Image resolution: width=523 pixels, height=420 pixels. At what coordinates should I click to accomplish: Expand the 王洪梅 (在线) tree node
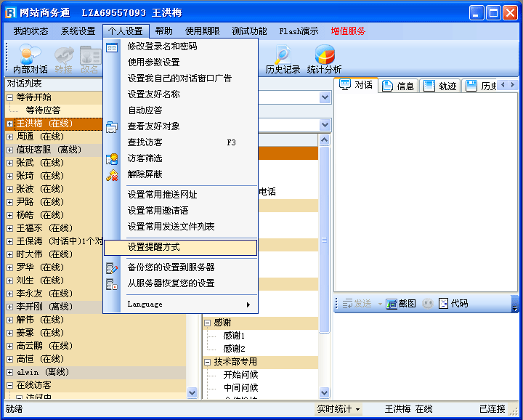pyautogui.click(x=10, y=124)
